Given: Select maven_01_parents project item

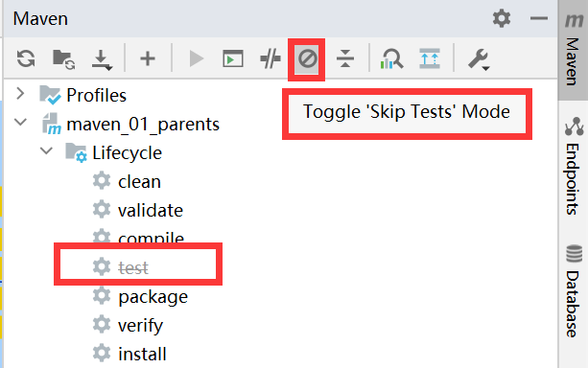Looking at the screenshot, I should click(143, 124).
